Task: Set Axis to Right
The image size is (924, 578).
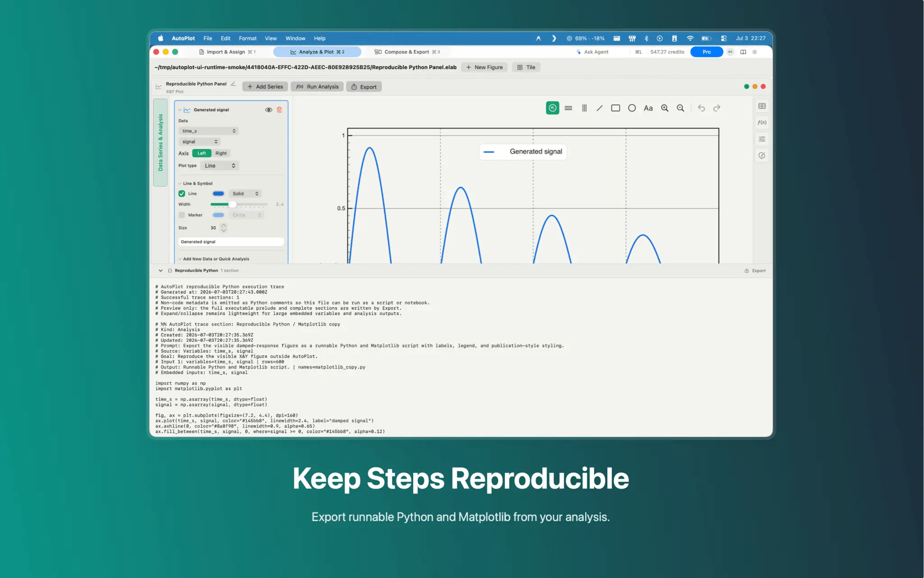Action: [x=221, y=153]
